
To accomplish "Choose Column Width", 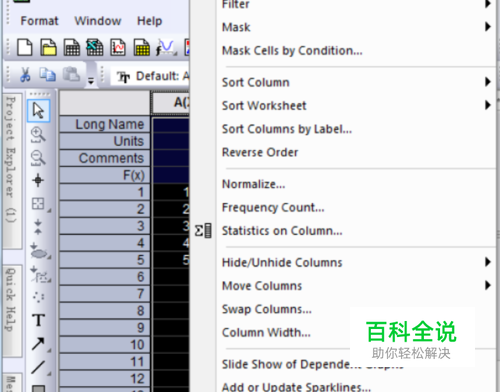I will point(266,332).
